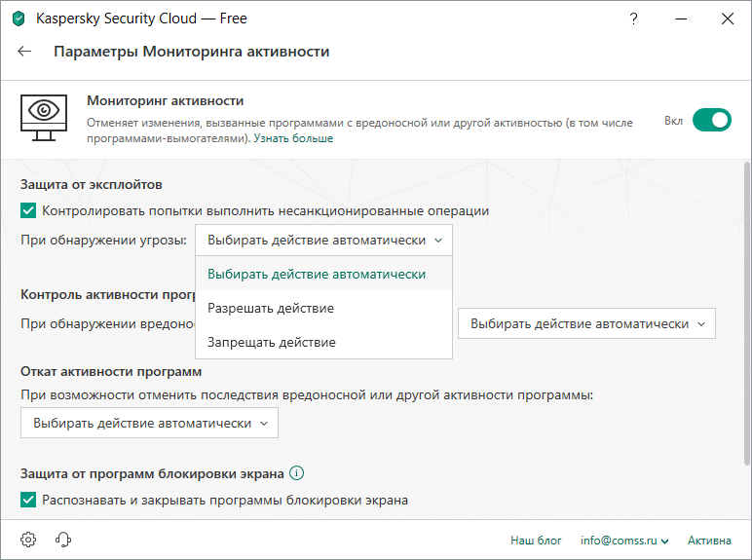Click the Защита от программ блокировки экрана heading
Screen dimensions: 752x560
click(152, 473)
